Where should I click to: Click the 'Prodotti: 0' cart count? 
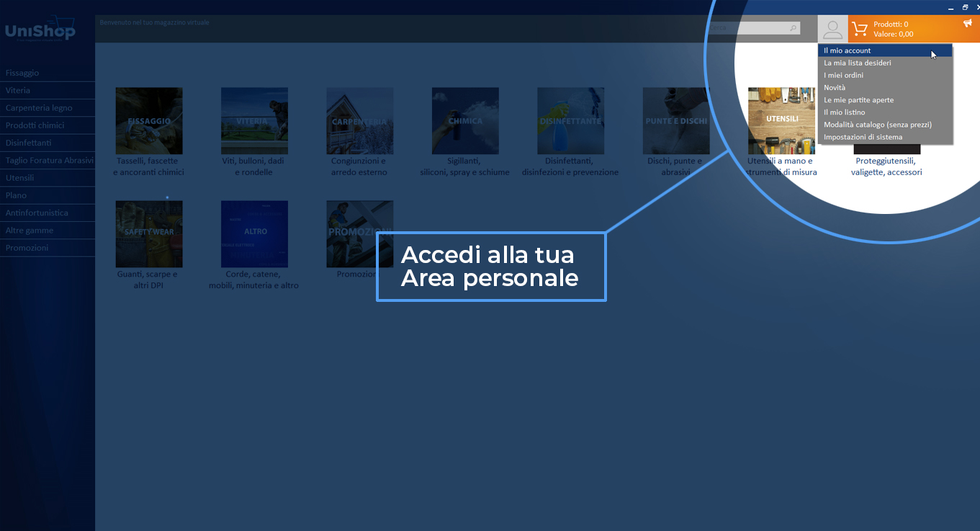click(x=891, y=24)
